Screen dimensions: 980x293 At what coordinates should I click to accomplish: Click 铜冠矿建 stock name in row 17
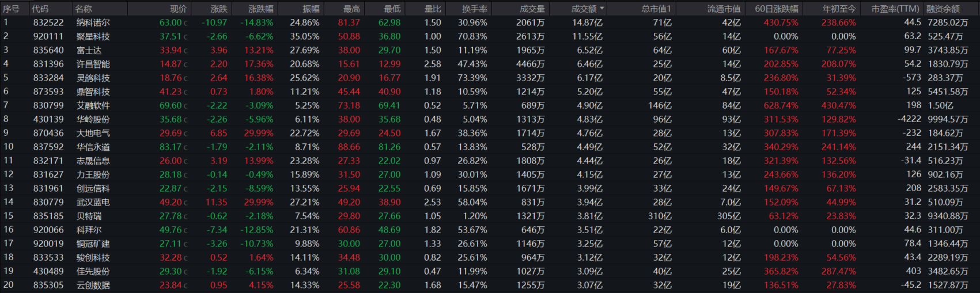[x=93, y=243]
